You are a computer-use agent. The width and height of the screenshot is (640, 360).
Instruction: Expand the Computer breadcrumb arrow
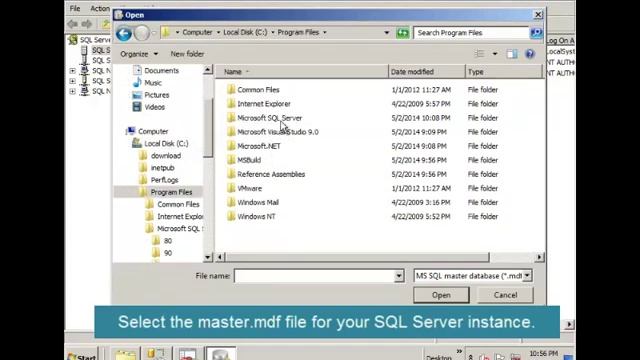(218, 32)
